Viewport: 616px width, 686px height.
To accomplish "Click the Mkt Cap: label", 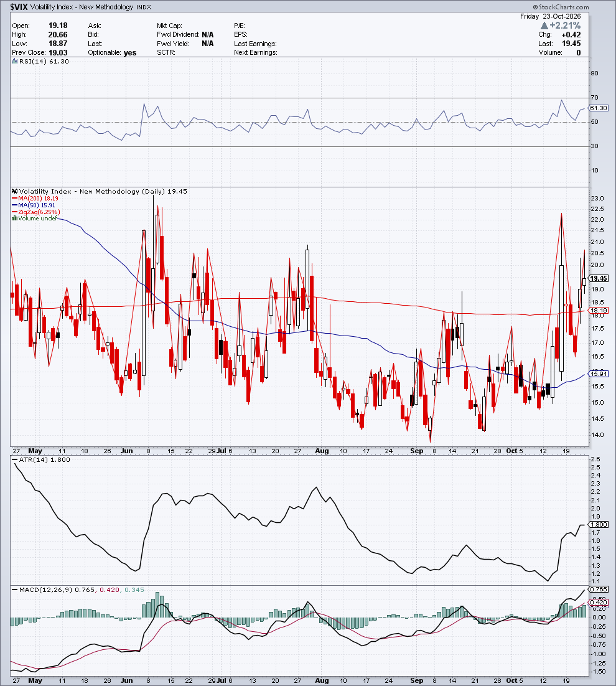I will coord(169,26).
